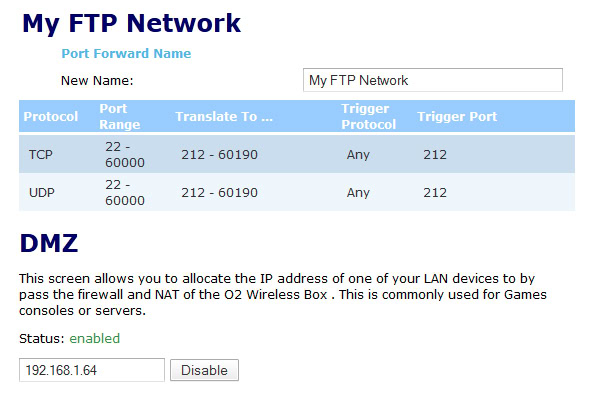The height and width of the screenshot is (400, 600).
Task: Click the Port Range column header
Action: [x=120, y=117]
